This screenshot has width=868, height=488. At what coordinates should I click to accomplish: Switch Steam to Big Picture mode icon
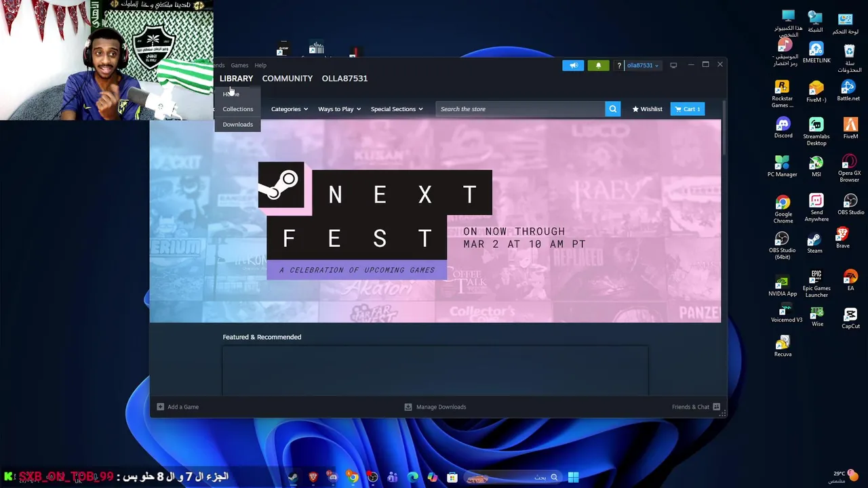point(673,65)
